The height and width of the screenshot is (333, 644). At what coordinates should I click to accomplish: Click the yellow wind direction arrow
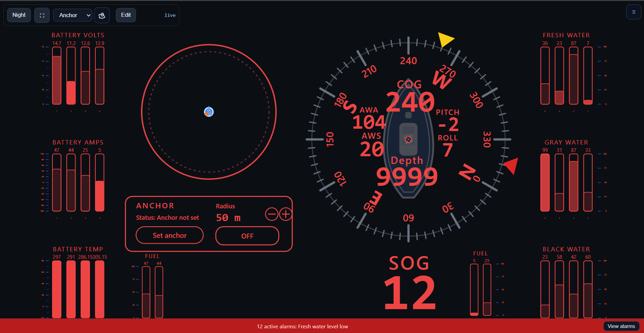point(446,39)
